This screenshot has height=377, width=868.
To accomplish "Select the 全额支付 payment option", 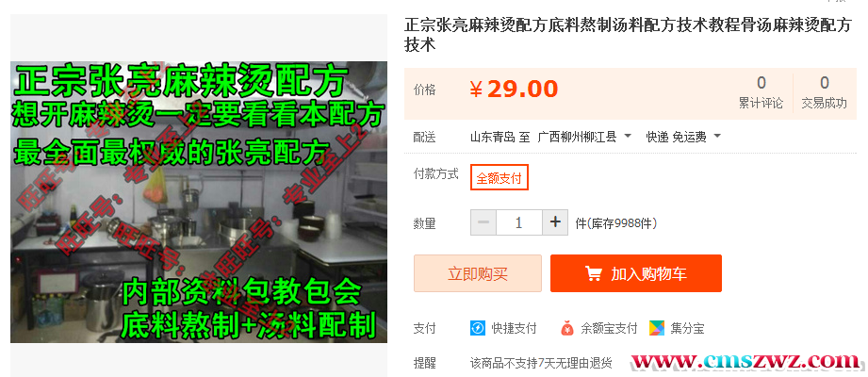I will click(x=500, y=178).
